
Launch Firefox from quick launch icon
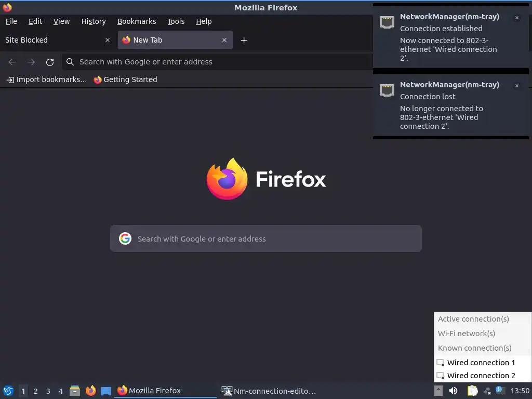[90, 391]
